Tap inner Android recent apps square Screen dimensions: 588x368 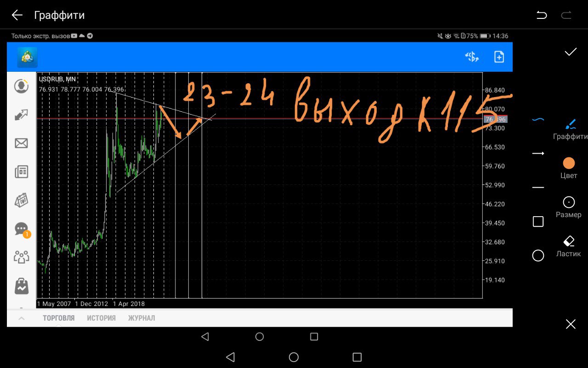[314, 337]
